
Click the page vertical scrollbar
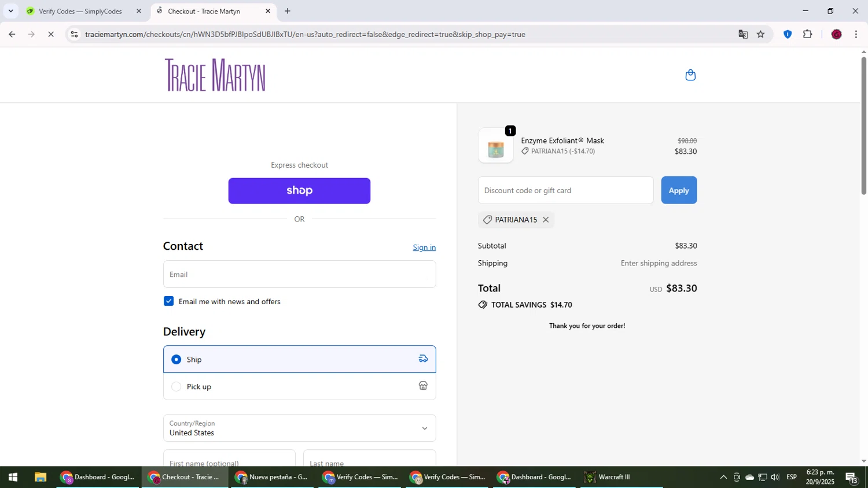863,125
